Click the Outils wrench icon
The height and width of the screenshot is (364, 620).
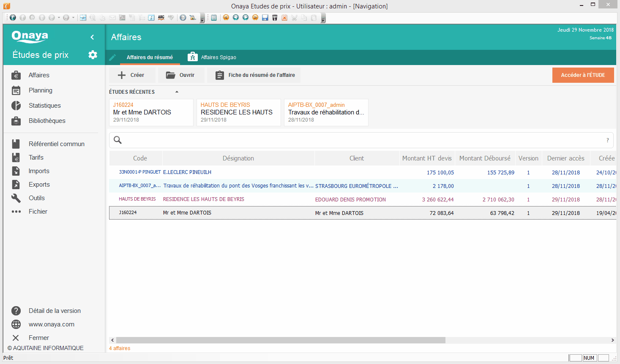(16, 198)
